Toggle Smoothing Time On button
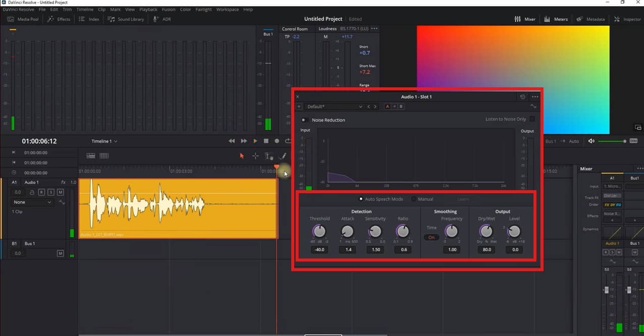 click(432, 237)
